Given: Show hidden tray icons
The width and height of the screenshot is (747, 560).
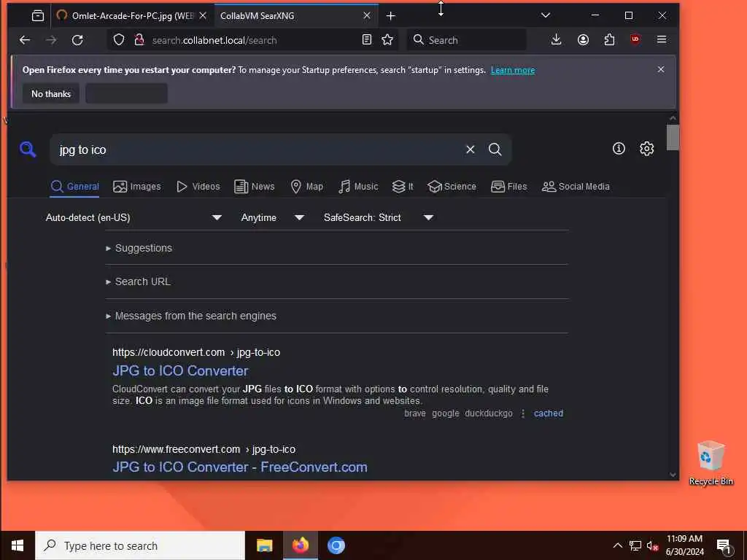Looking at the screenshot, I should point(617,545).
